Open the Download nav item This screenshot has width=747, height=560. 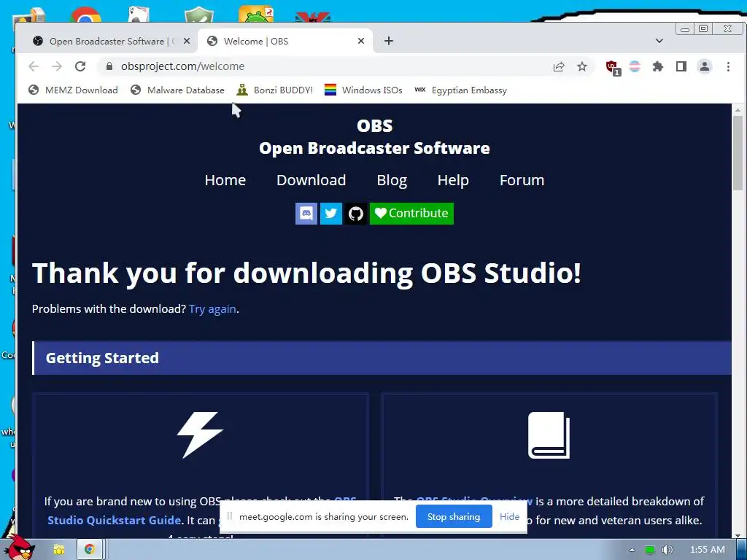point(311,180)
